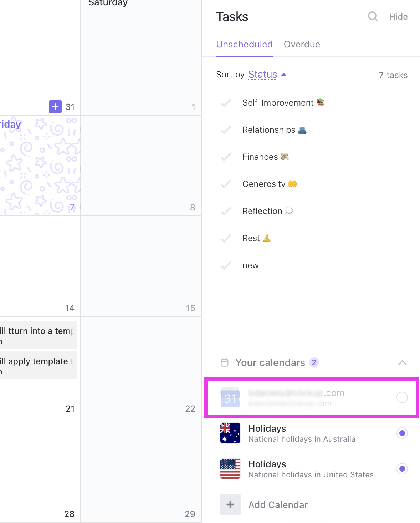Mark Self-Improvement task complete with its checkmark
Image resolution: width=420 pixels, height=523 pixels.
pos(226,103)
